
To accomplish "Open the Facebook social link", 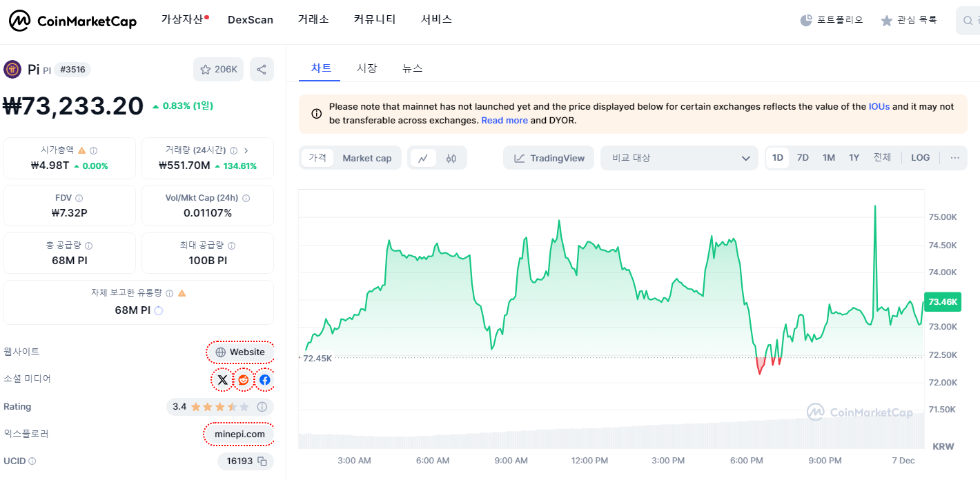I will point(265,379).
